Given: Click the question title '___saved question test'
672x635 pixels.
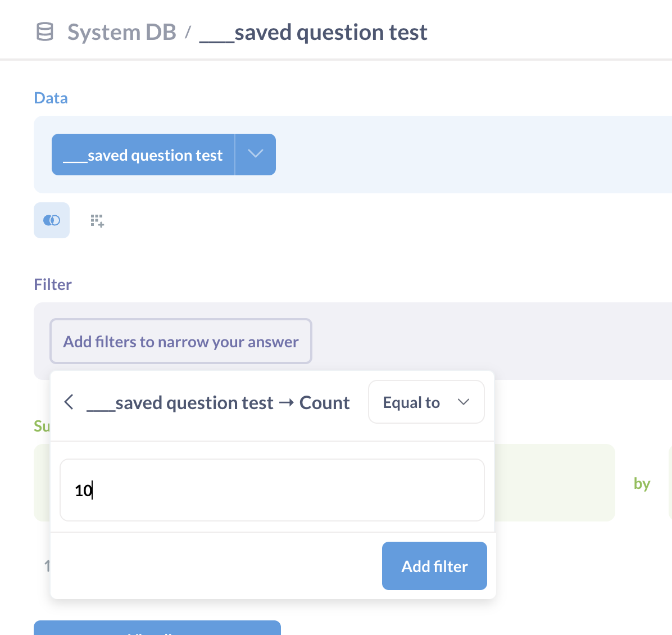Looking at the screenshot, I should pyautogui.click(x=314, y=32).
